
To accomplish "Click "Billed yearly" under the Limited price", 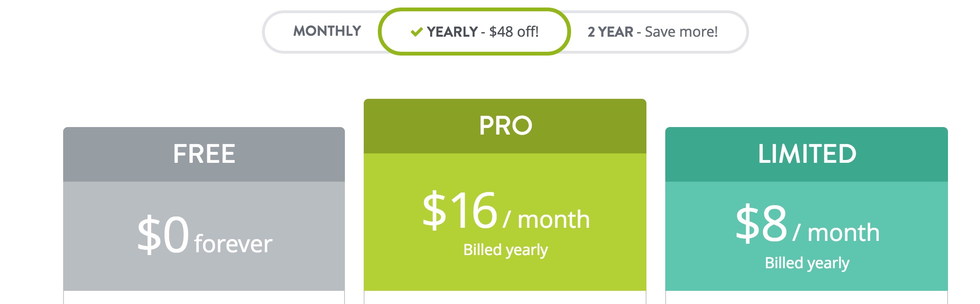I will pos(807,263).
